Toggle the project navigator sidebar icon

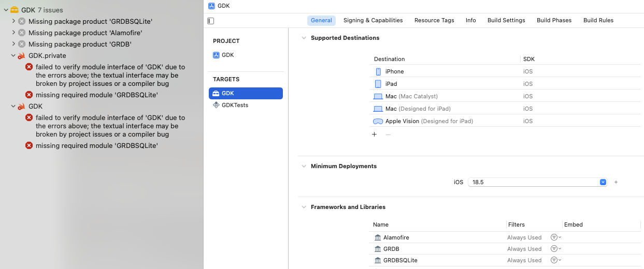click(210, 21)
